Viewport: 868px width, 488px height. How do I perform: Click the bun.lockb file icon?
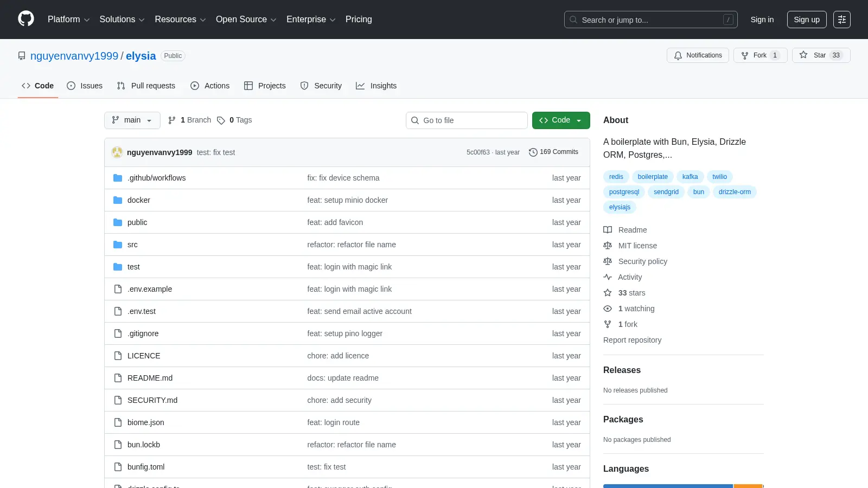tap(118, 445)
